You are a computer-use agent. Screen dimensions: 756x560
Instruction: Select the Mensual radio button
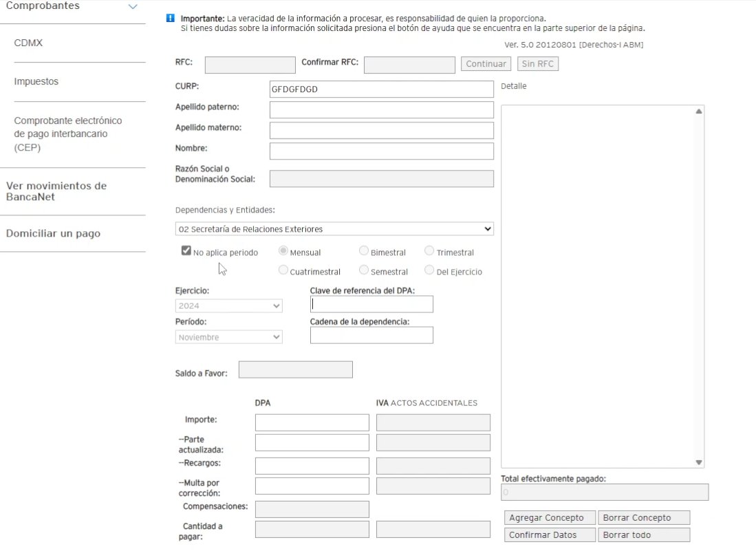point(283,250)
